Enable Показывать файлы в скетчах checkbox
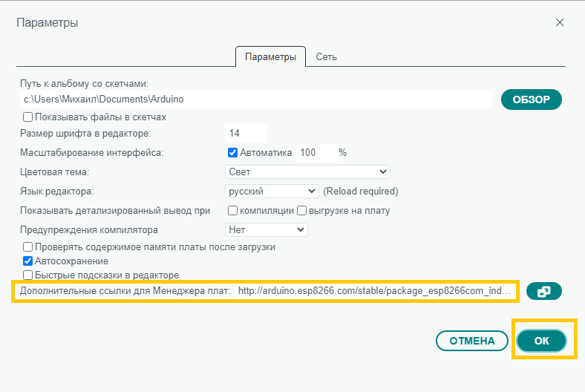This screenshot has height=392, width=585. pyautogui.click(x=28, y=117)
